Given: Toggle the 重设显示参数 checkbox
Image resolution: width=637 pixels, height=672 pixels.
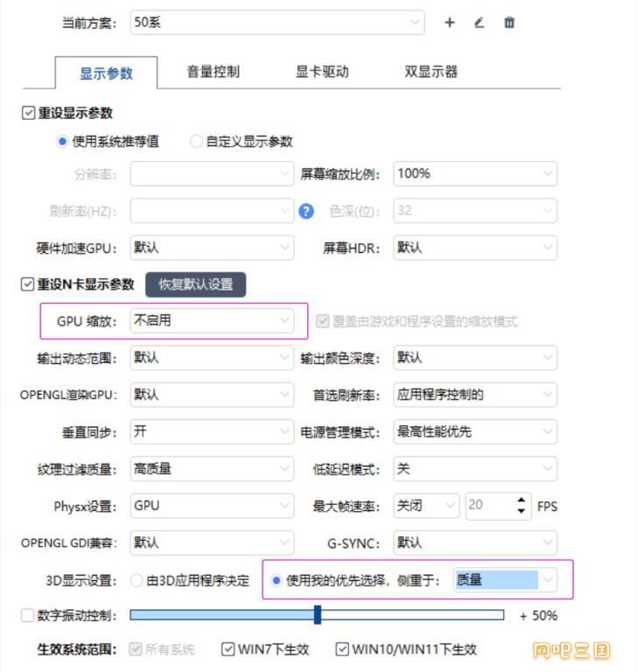Looking at the screenshot, I should (x=28, y=113).
